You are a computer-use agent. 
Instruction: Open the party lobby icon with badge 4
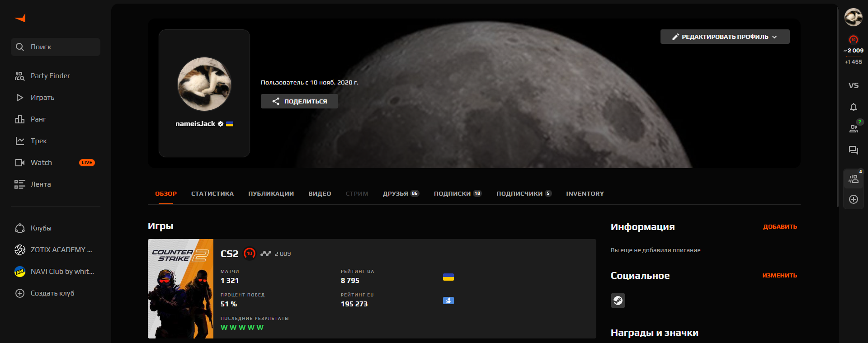click(854, 179)
